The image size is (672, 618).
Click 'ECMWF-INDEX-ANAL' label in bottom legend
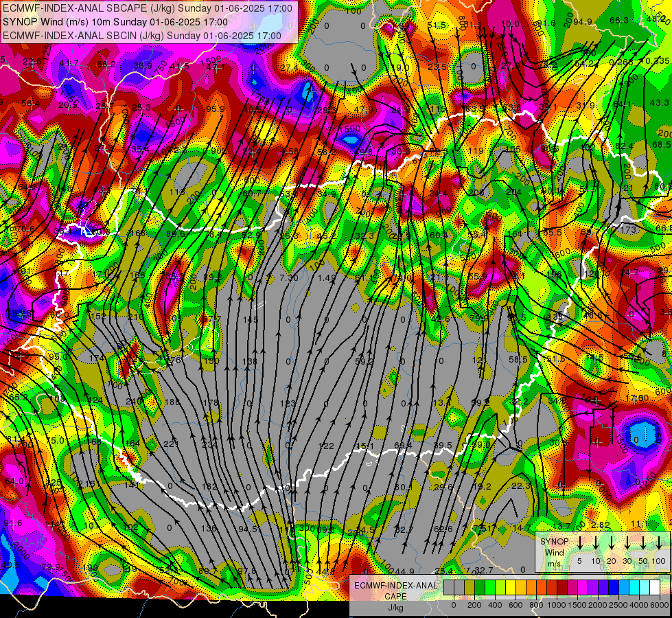396,586
